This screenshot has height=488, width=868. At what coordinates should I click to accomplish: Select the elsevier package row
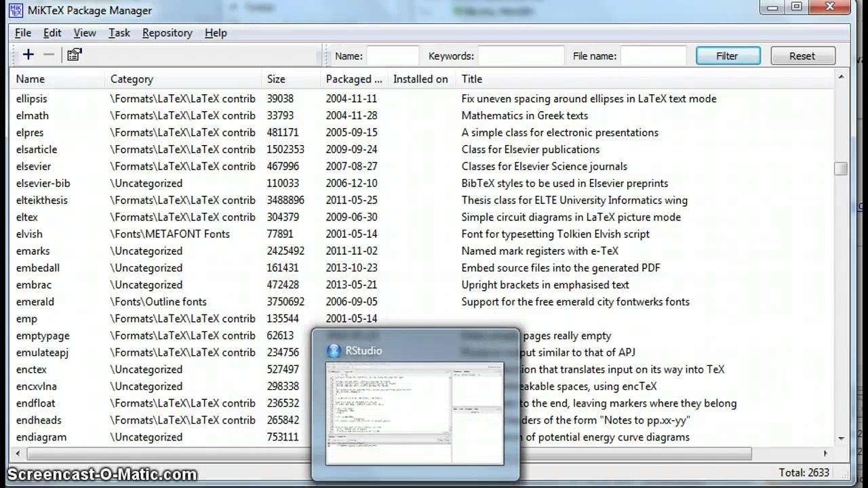coord(422,166)
